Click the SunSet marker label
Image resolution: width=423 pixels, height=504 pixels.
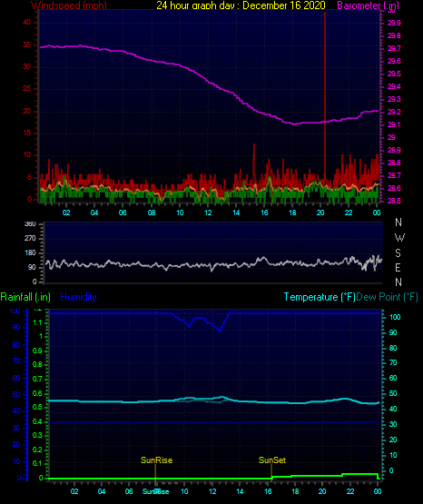click(x=272, y=460)
